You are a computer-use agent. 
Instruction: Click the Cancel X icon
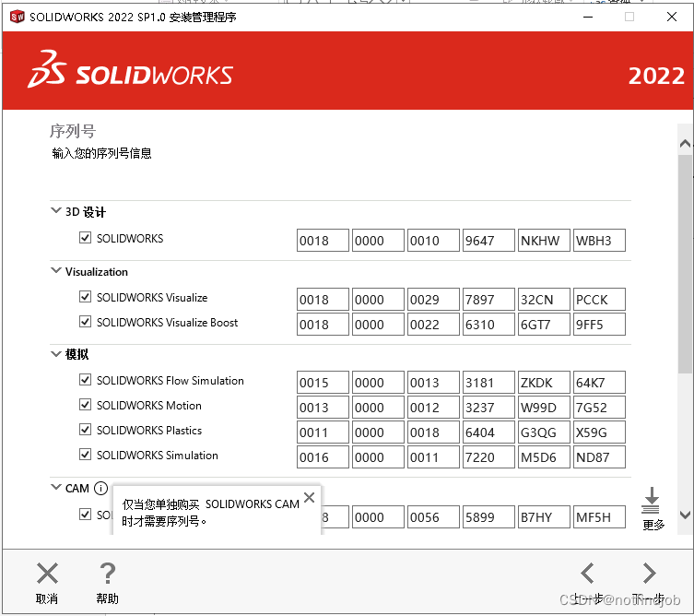click(x=47, y=574)
